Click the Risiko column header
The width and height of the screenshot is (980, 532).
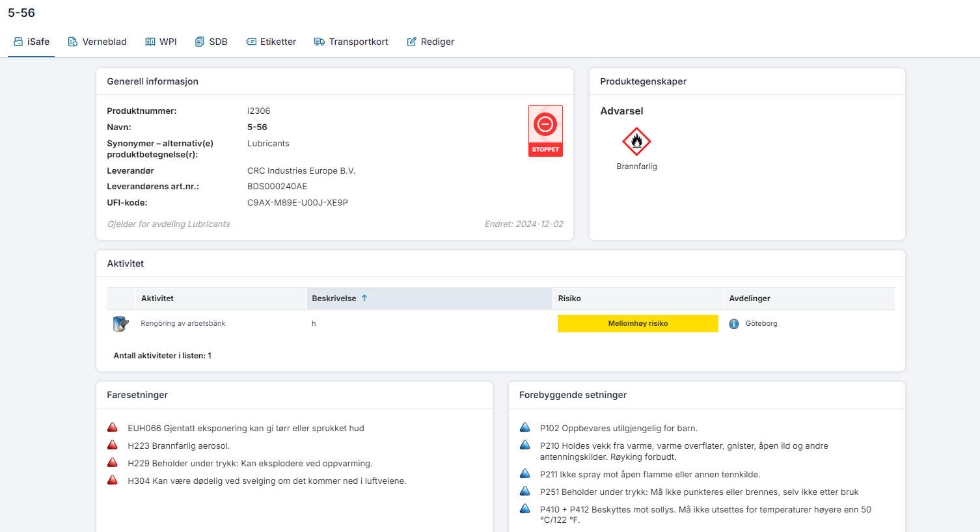(637, 299)
